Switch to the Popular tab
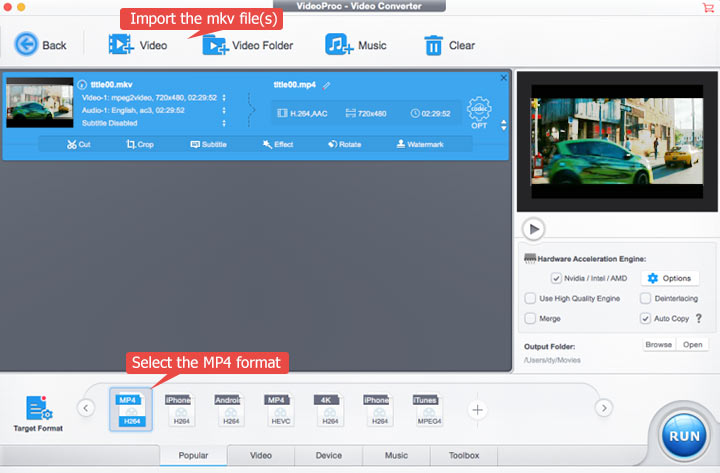The width and height of the screenshot is (720, 473). (x=193, y=456)
